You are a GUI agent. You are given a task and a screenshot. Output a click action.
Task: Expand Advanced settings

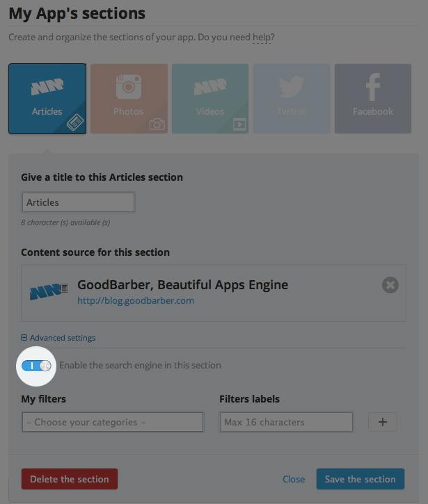(x=58, y=338)
